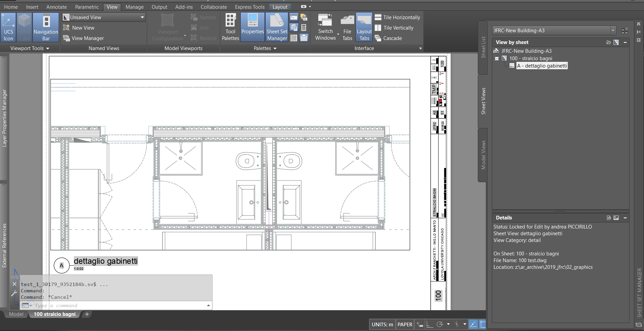Toggle the File Tabs button

click(347, 28)
